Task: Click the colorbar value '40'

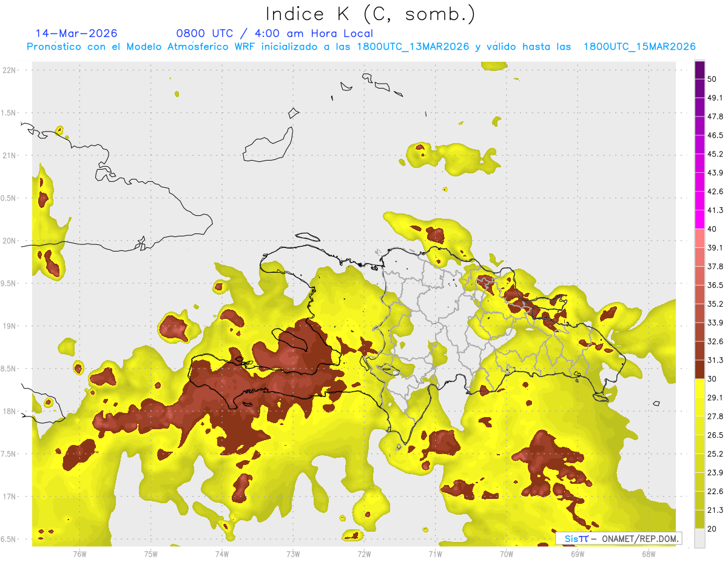Action: [712, 229]
